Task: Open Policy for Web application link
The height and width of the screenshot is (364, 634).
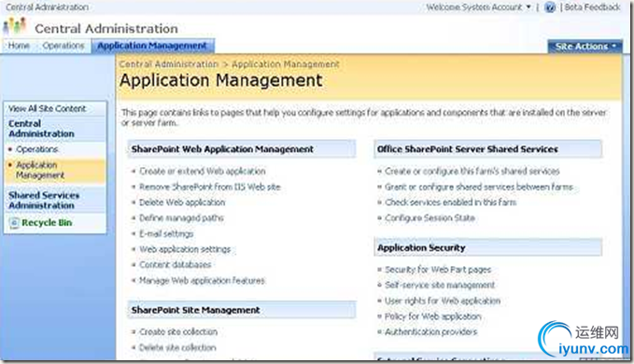Action: tap(432, 316)
